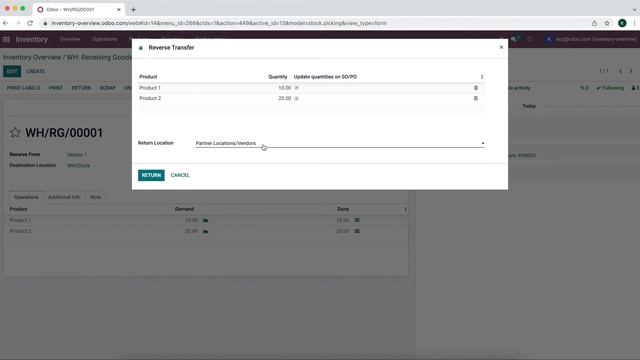Open optional columns menu in Operations table
640x360 pixels.
(x=405, y=209)
